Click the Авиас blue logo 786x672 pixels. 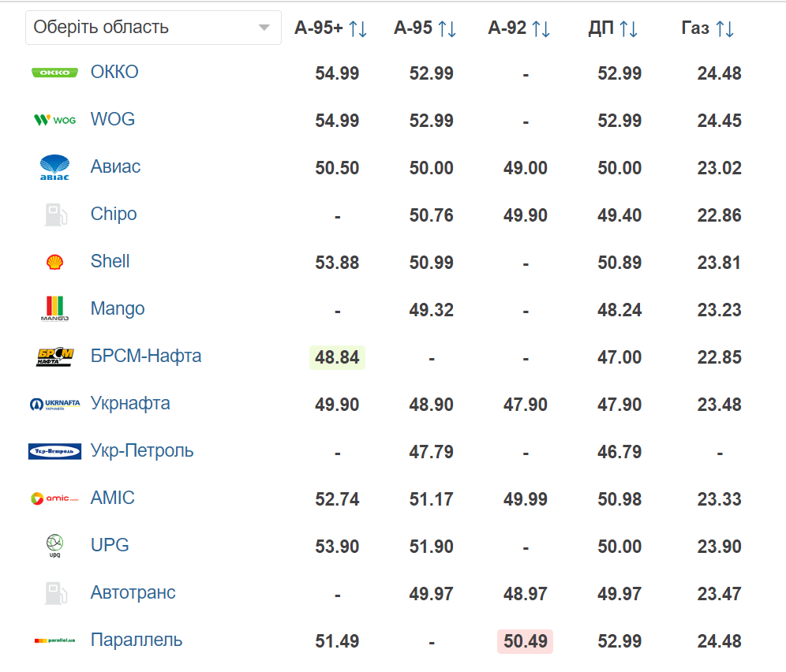54,167
